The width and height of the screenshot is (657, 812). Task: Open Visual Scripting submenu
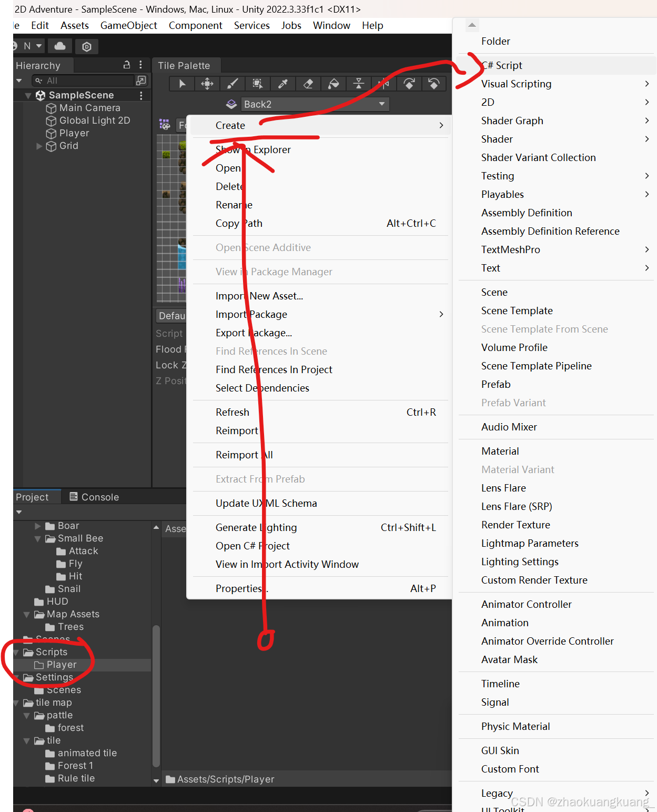(x=554, y=84)
